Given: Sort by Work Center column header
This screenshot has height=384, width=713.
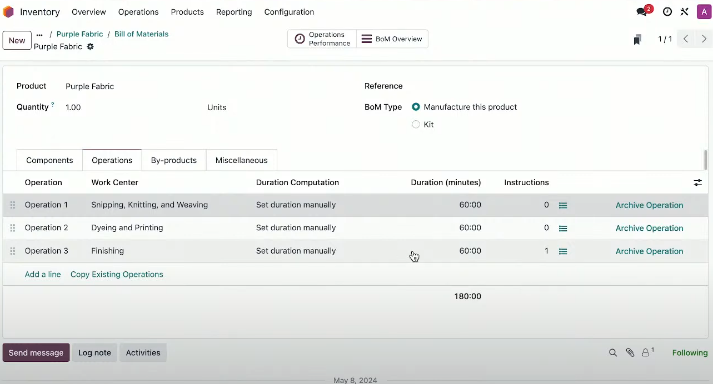Looking at the screenshot, I should coord(115,182).
